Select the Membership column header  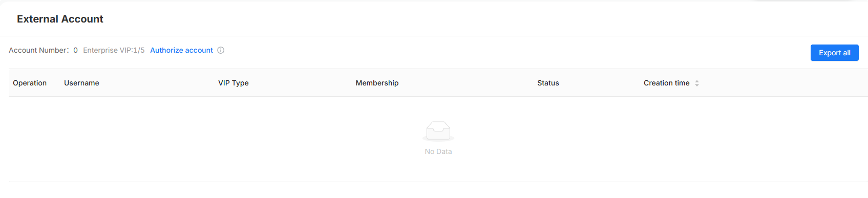(377, 83)
